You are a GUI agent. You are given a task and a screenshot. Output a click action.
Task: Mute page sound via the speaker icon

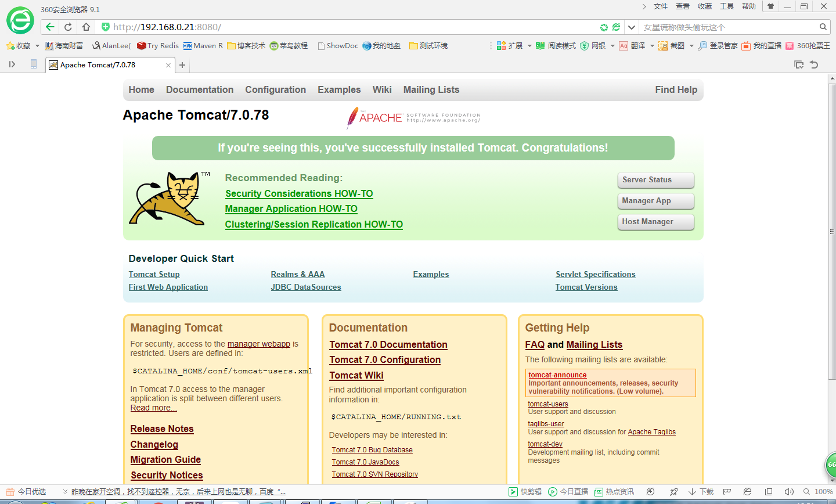point(788,492)
